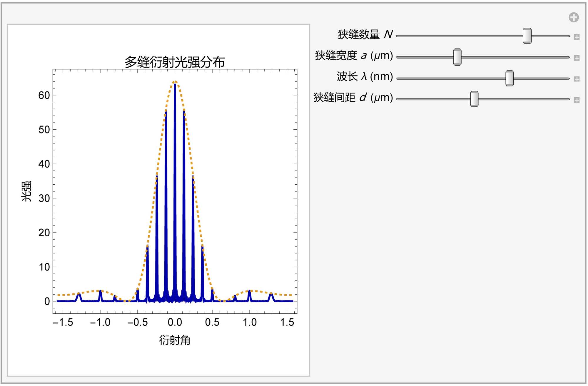
Task: Click the 波长 λ (nm) label text
Action: 365,76
